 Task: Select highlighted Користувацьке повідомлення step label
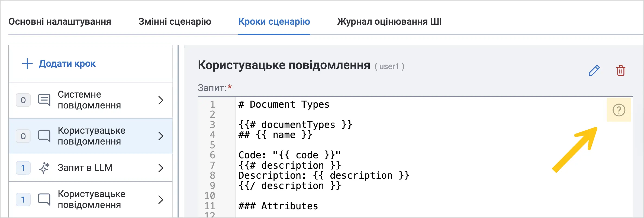[x=92, y=136]
